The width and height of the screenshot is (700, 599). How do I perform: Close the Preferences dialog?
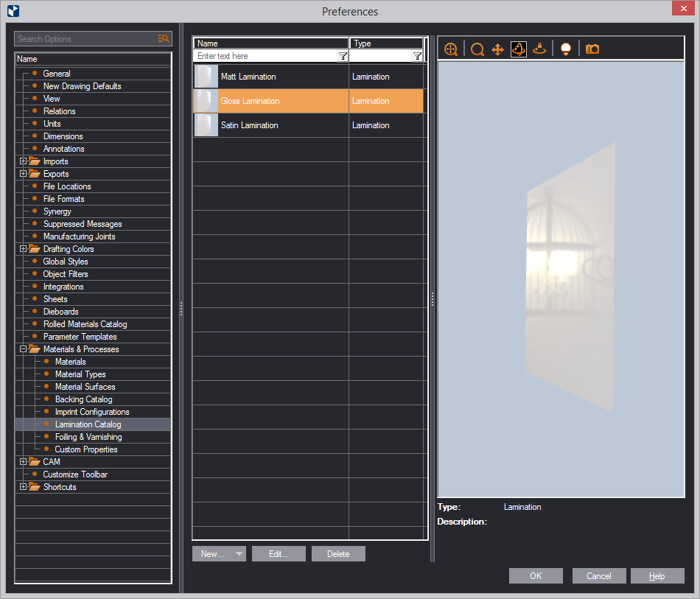click(684, 9)
